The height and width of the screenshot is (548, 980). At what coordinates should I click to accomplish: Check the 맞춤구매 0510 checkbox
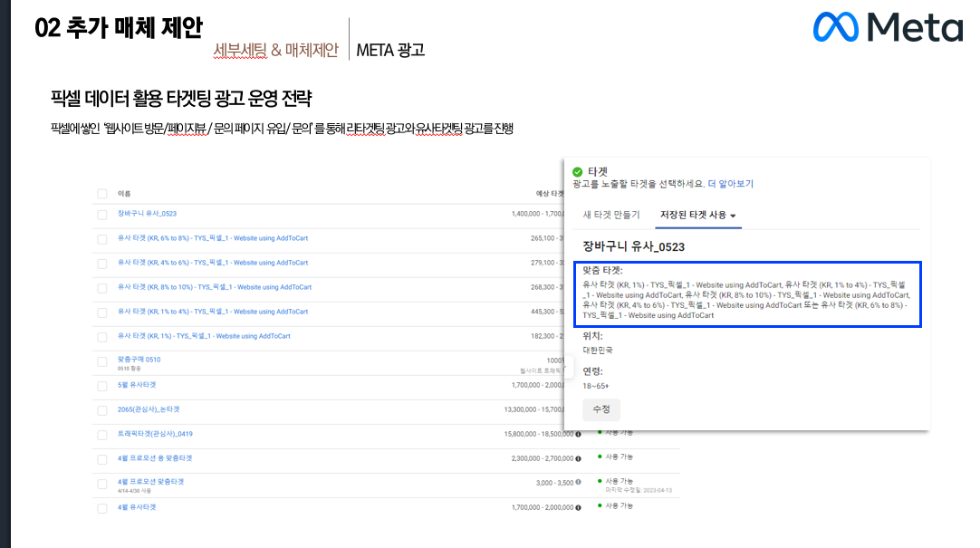(102, 361)
